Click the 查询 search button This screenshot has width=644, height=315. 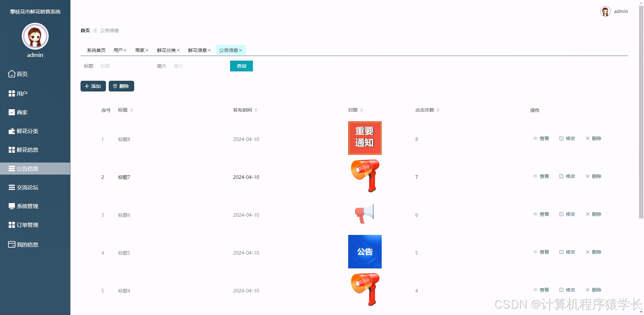[x=241, y=66]
